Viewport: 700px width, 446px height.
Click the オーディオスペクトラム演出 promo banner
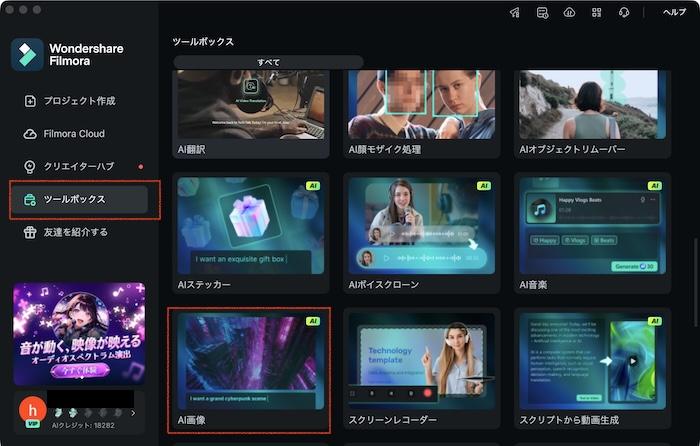[x=79, y=333]
